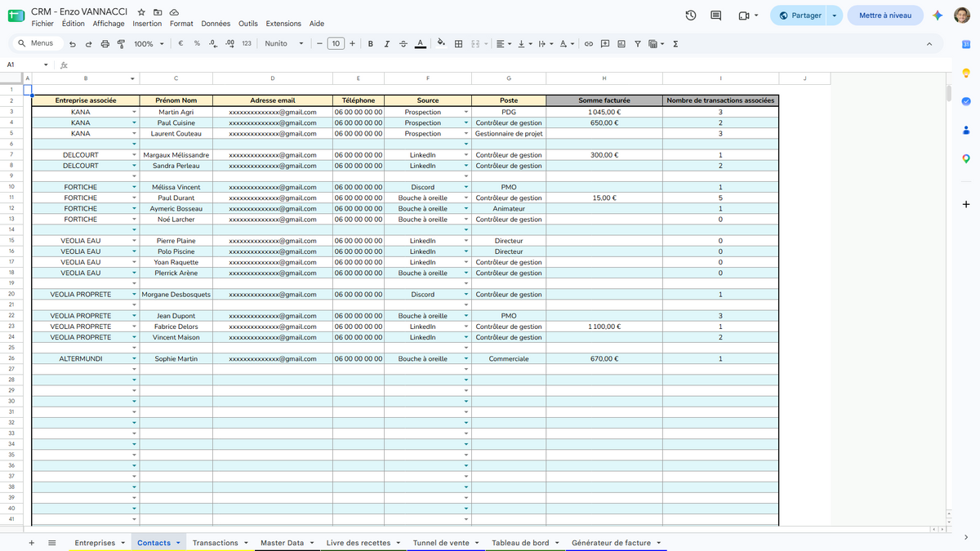Open Contacts in the side panel
This screenshot has height=551, width=980.
pyautogui.click(x=966, y=130)
